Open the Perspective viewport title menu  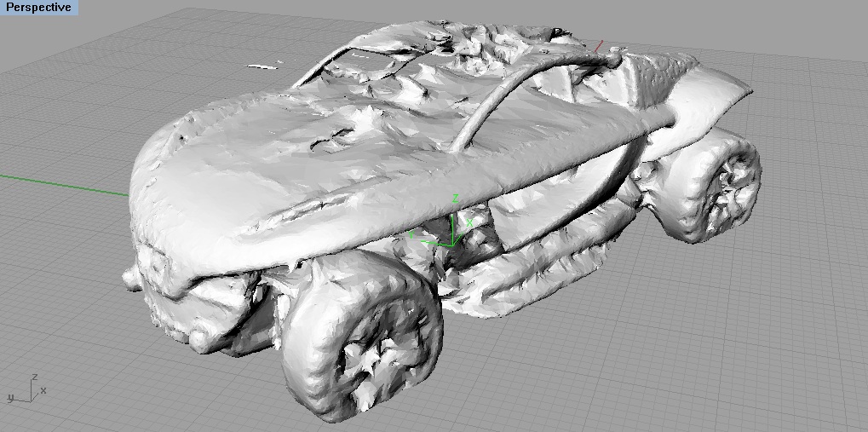point(38,8)
